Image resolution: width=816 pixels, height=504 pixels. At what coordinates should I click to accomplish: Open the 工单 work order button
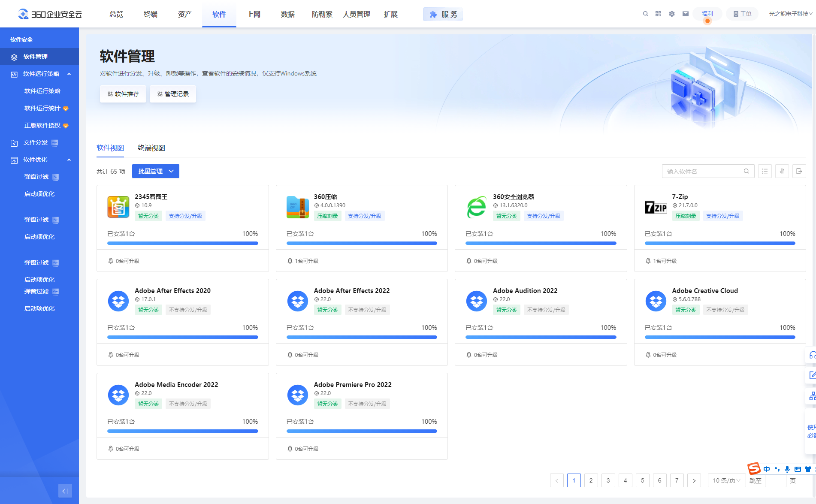(x=742, y=14)
